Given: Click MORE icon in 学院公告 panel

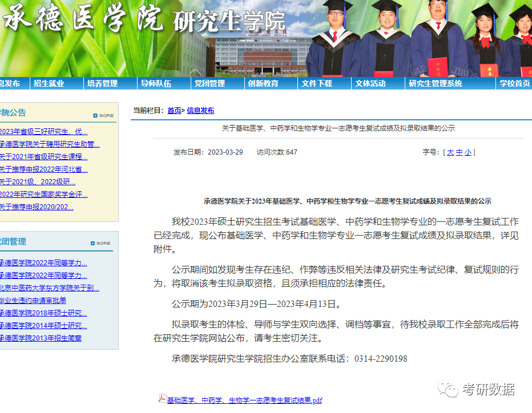Looking at the screenshot, I should point(103,116).
